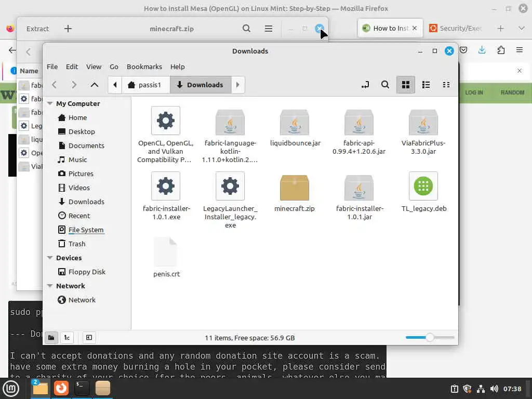Hide the sidebar using status bar button
532x399 pixels.
(x=89, y=338)
